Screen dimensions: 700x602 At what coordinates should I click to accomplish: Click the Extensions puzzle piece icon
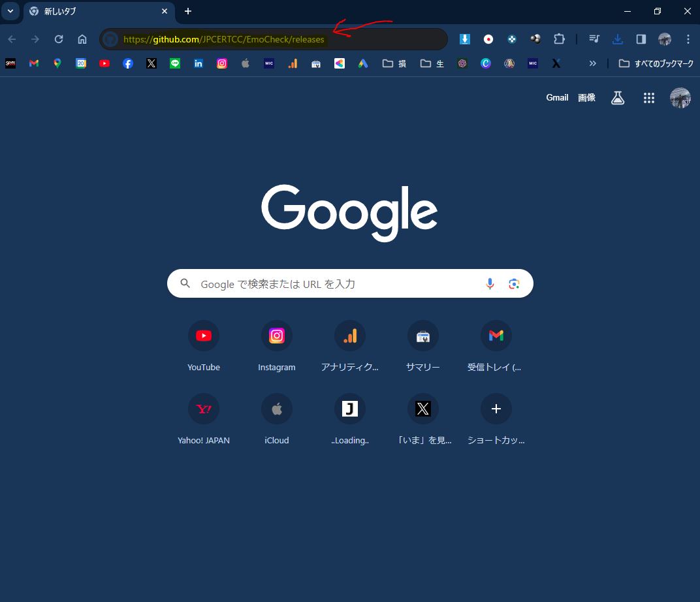(559, 39)
